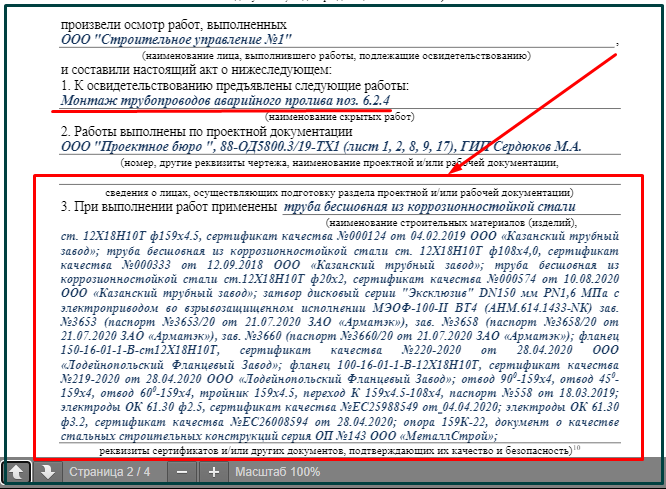Go to next page with down arrow
Image resolution: width=666 pixels, height=489 pixels.
[47, 472]
